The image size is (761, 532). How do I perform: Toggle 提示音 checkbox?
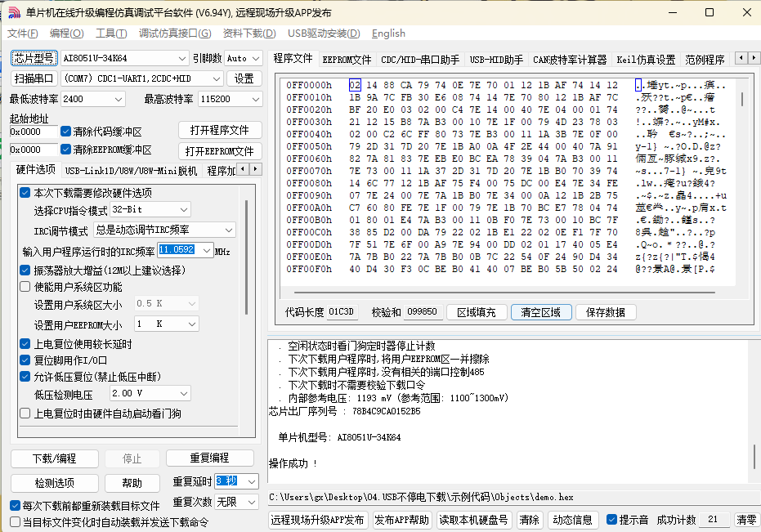[x=612, y=520]
